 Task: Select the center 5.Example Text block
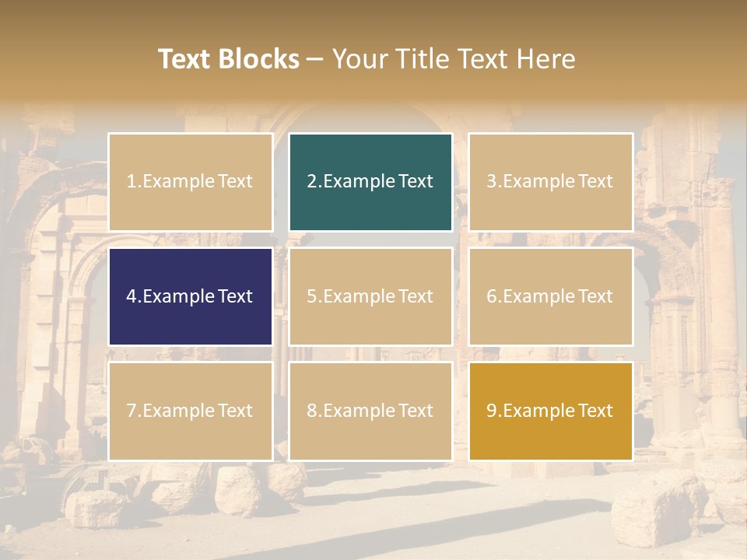(x=370, y=296)
